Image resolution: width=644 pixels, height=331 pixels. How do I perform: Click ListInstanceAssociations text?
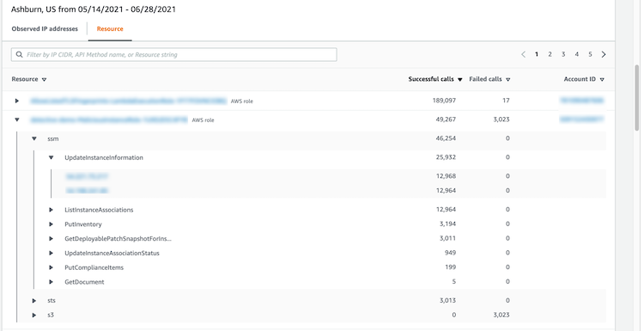tap(99, 210)
